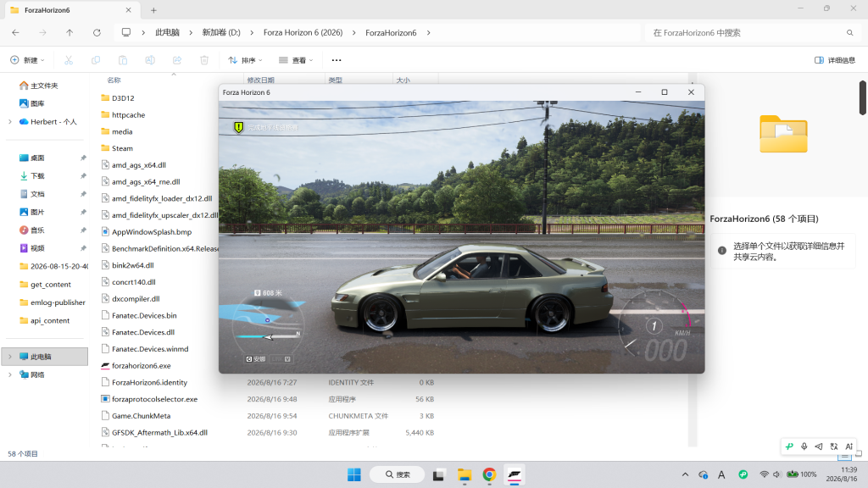868x488 pixels.
Task: Open 图库 in navigation pane
Action: click(37, 103)
